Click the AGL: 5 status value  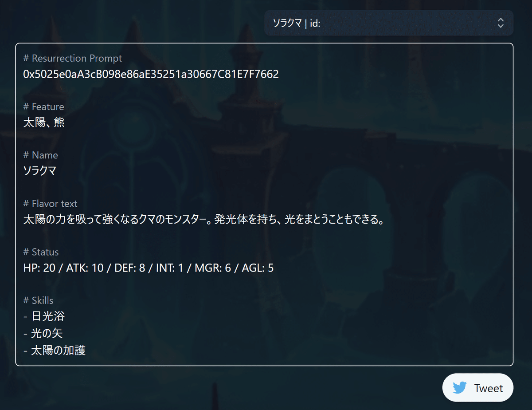click(x=258, y=268)
